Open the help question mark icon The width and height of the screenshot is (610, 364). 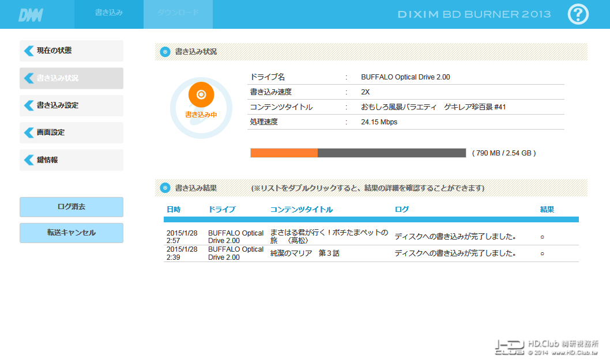click(x=578, y=14)
